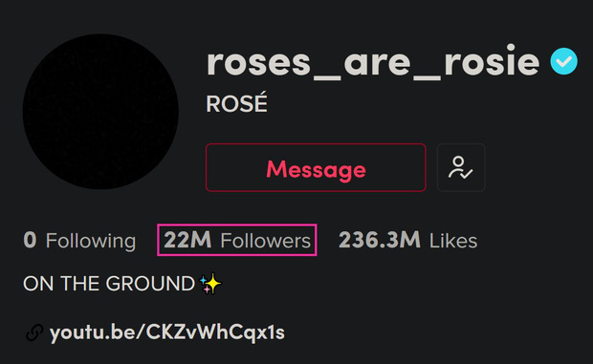This screenshot has width=593, height=364.
Task: Open the youtu.be/CKZvWhCqx1s link
Action: pyautogui.click(x=166, y=332)
